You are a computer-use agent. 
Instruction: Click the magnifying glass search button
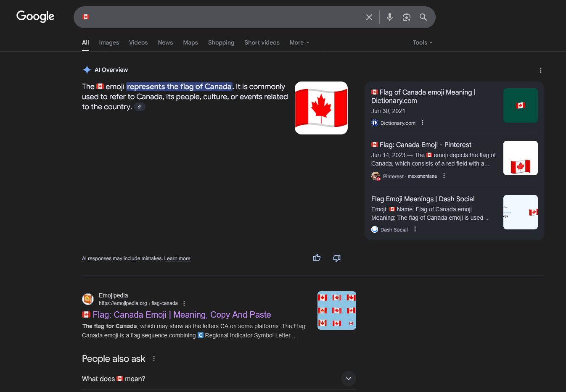(423, 17)
